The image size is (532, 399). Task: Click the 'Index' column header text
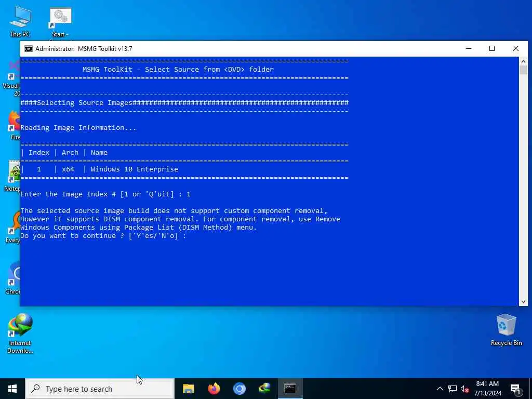pyautogui.click(x=39, y=153)
